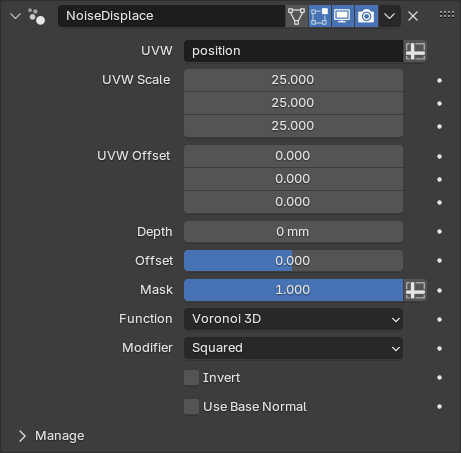Click second UVW Offset value field

click(293, 179)
